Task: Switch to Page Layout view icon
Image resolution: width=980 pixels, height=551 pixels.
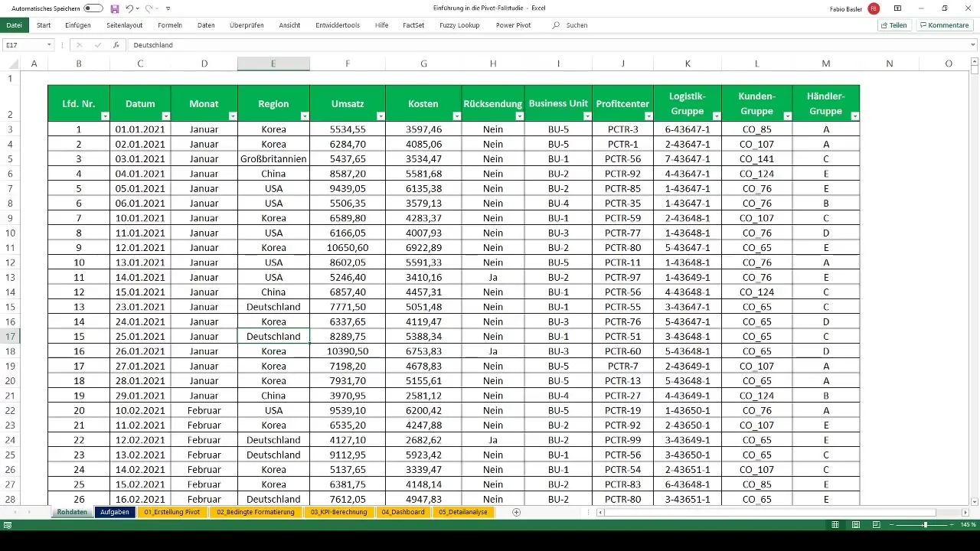Action: [x=855, y=525]
